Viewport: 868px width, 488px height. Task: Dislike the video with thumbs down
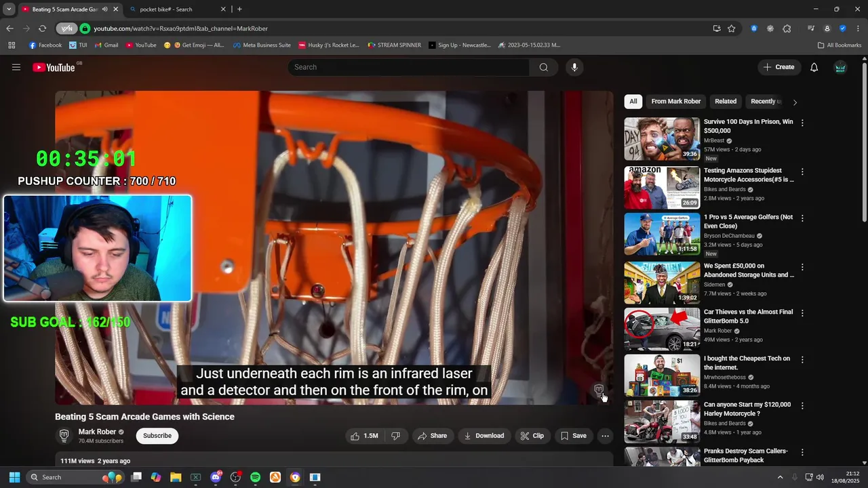pos(396,436)
